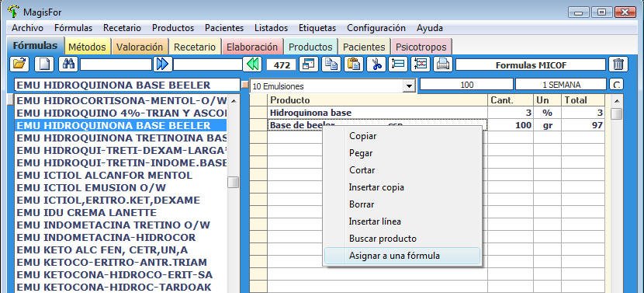644x293 pixels.
Task: Open the Listados menu
Action: (x=271, y=28)
